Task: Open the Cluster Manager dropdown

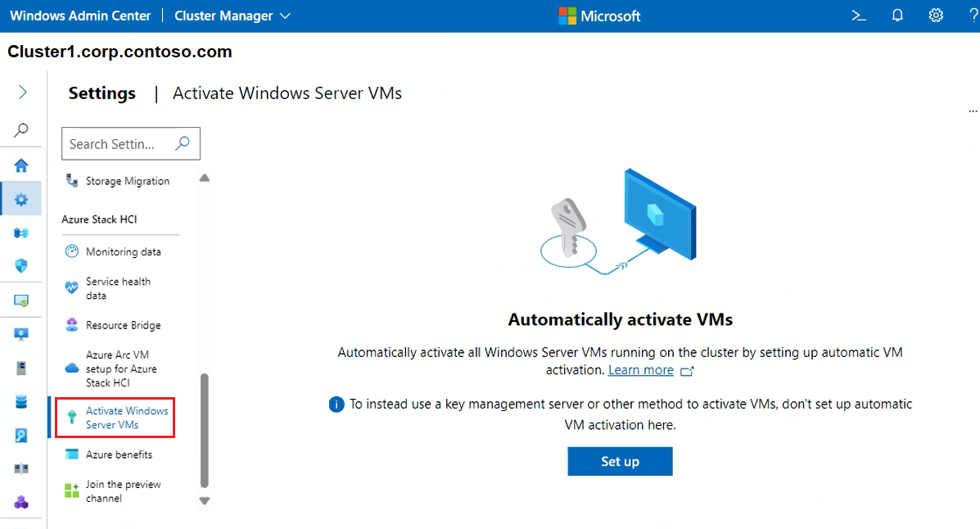Action: click(232, 15)
